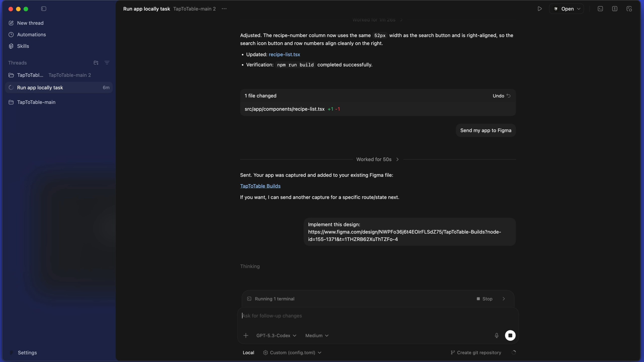
Task: Open the thread more options ellipsis
Action: (224, 9)
